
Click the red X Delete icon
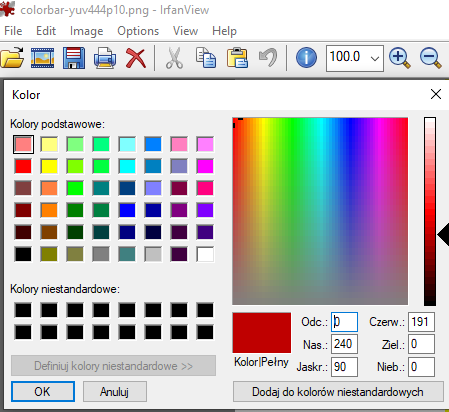pos(136,58)
